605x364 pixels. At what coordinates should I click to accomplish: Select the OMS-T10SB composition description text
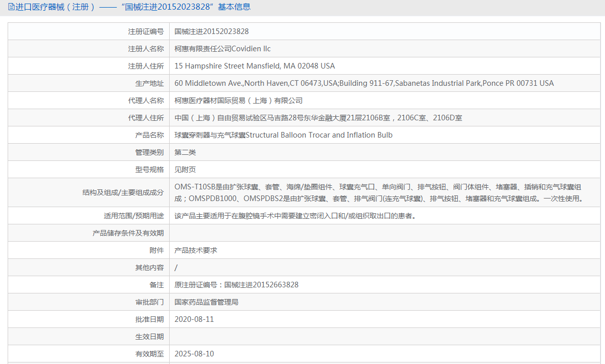(380, 193)
